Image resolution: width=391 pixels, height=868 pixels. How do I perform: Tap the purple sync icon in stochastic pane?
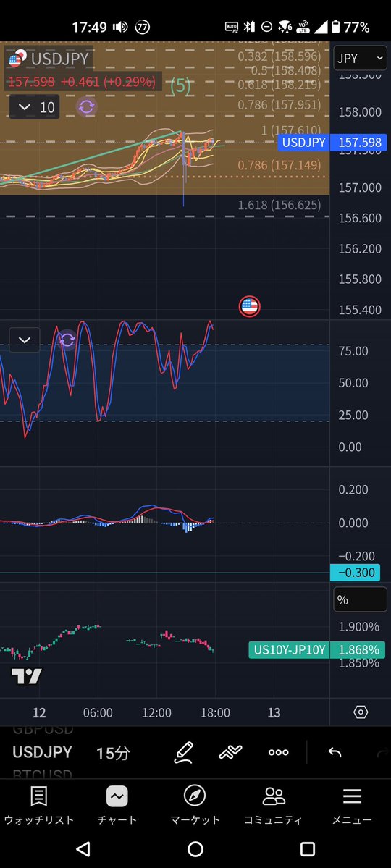tap(67, 340)
